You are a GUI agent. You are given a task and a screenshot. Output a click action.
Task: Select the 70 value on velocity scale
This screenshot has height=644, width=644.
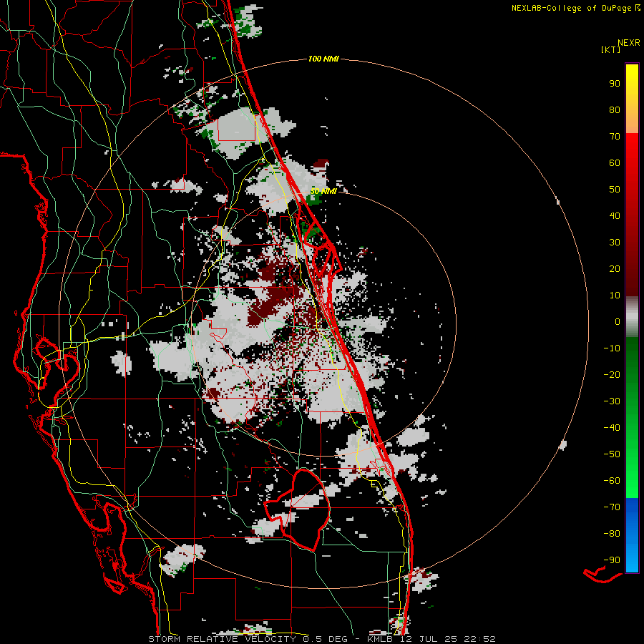tap(615, 137)
